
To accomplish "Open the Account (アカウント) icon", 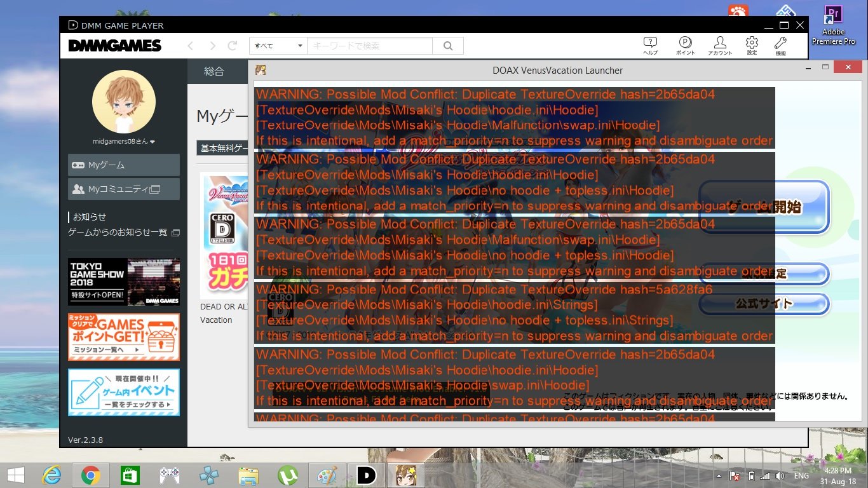I will click(720, 46).
